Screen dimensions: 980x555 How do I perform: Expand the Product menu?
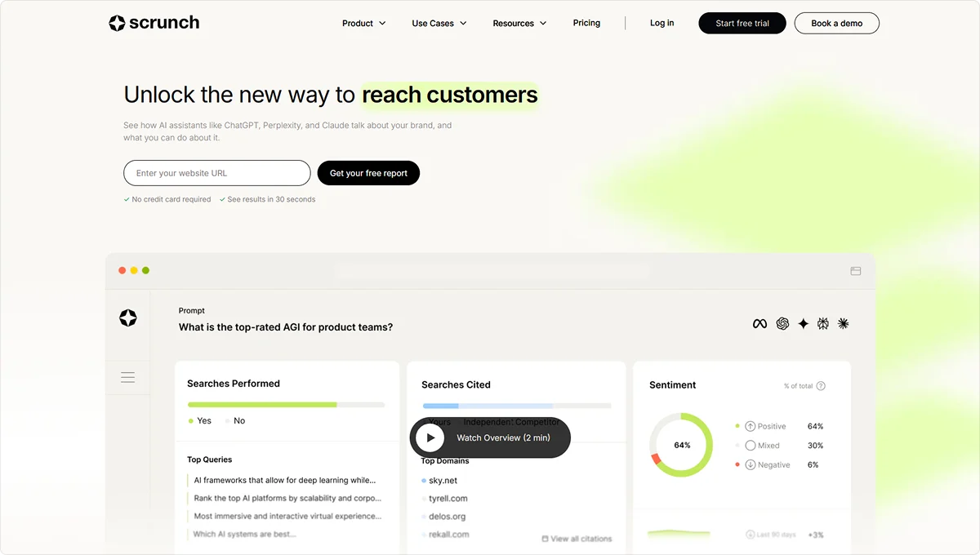click(363, 24)
